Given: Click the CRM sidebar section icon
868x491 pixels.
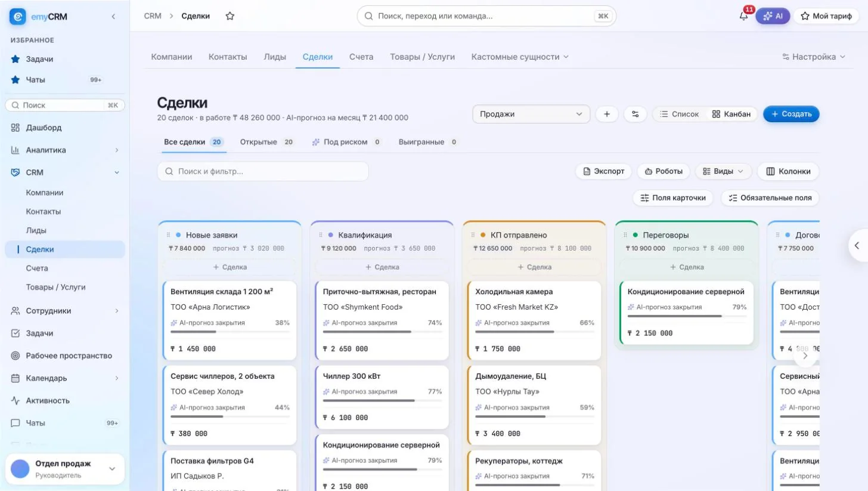Looking at the screenshot, I should (x=15, y=172).
